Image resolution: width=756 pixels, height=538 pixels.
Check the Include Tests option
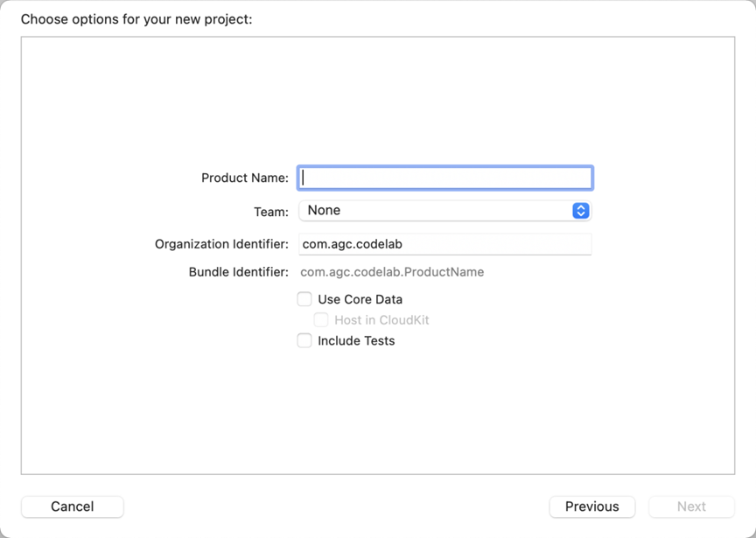[304, 341]
